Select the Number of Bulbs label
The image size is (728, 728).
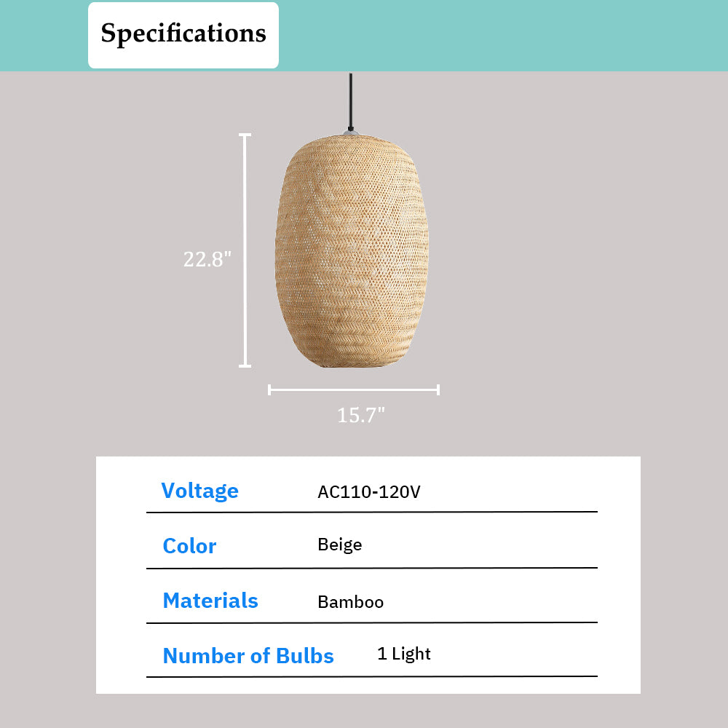coord(248,656)
